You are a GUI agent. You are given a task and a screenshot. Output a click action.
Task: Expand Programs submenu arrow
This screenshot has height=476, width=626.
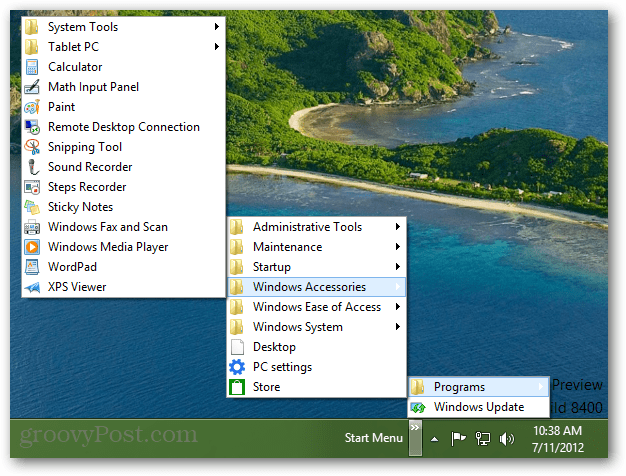point(541,386)
